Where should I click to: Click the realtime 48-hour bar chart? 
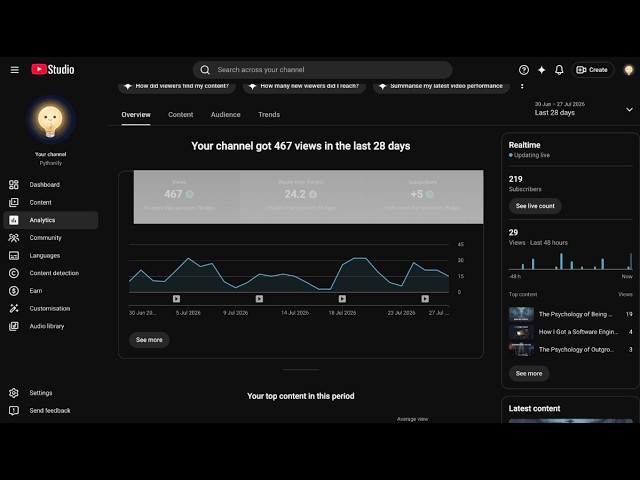[x=571, y=261]
